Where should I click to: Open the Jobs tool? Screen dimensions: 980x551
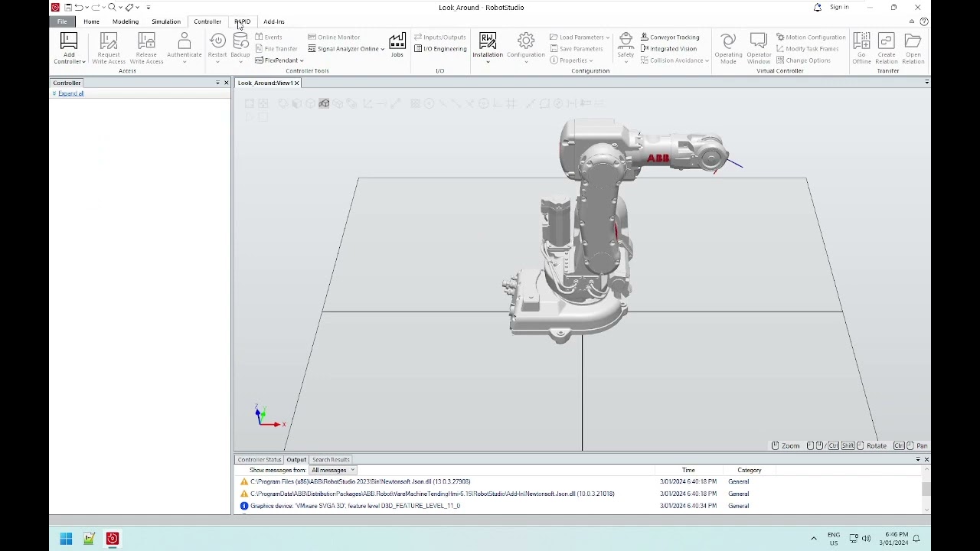tap(397, 45)
